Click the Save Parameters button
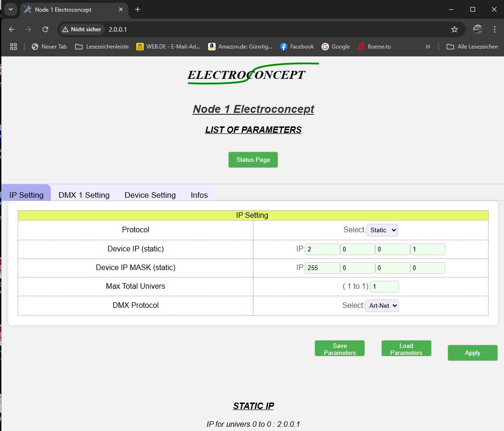 pyautogui.click(x=340, y=348)
